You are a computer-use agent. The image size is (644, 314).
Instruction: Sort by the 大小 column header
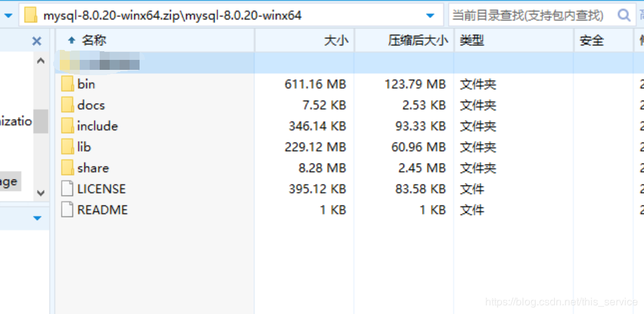tap(305, 41)
